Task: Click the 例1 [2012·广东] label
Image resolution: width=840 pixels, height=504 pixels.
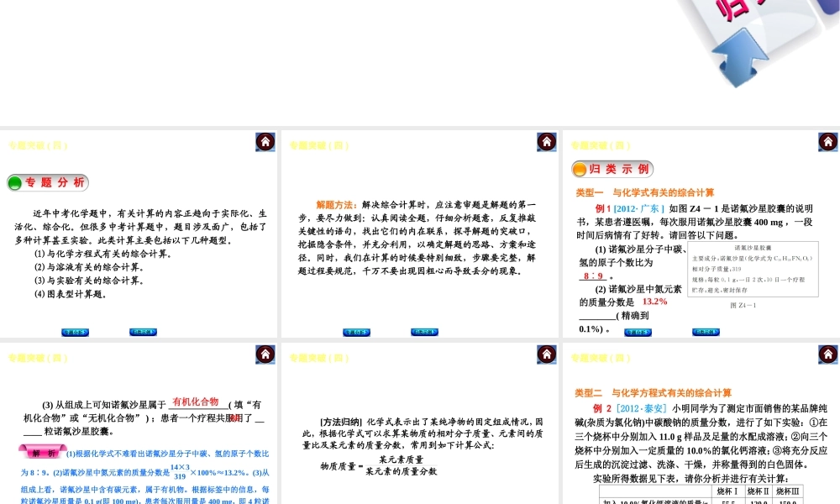Action: (x=629, y=208)
